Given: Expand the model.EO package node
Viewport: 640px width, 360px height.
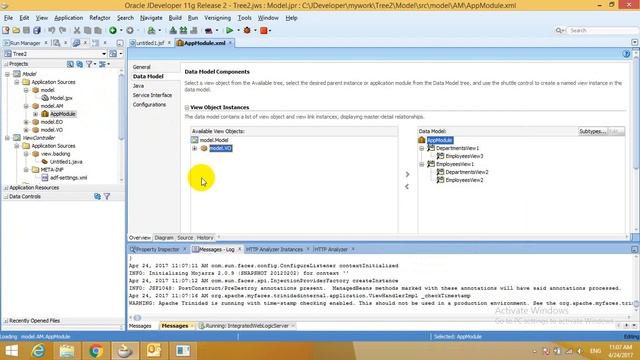Looking at the screenshot, I should 26,122.
